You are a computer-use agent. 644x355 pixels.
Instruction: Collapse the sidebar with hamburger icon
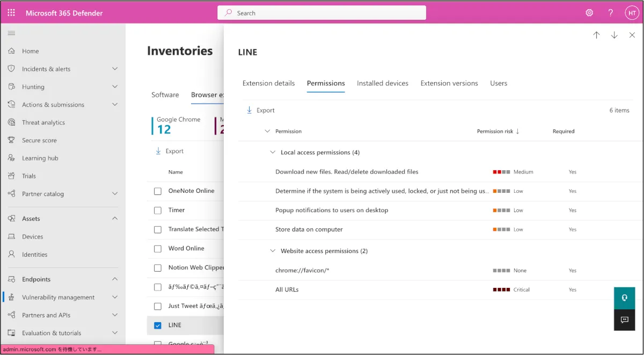pyautogui.click(x=11, y=33)
